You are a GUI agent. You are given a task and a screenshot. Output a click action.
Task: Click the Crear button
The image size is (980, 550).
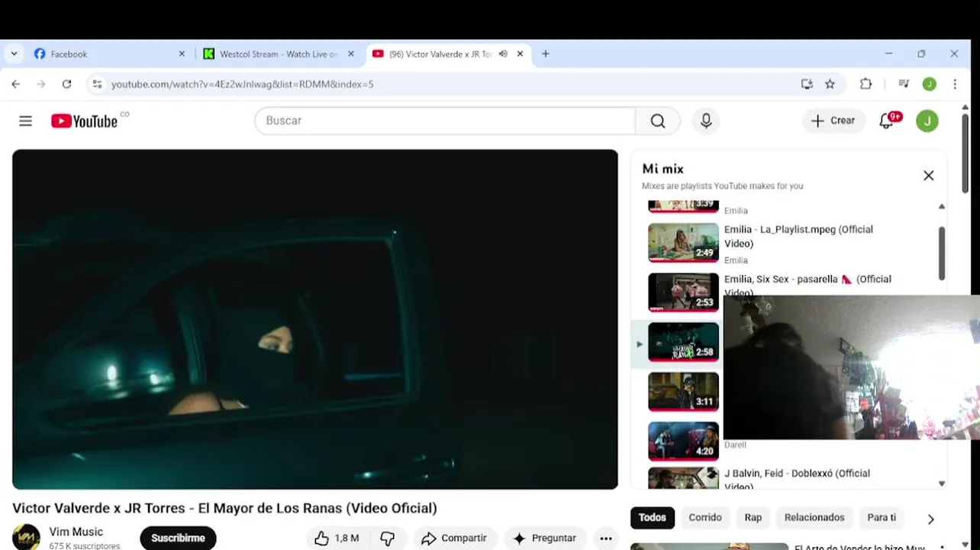point(833,121)
